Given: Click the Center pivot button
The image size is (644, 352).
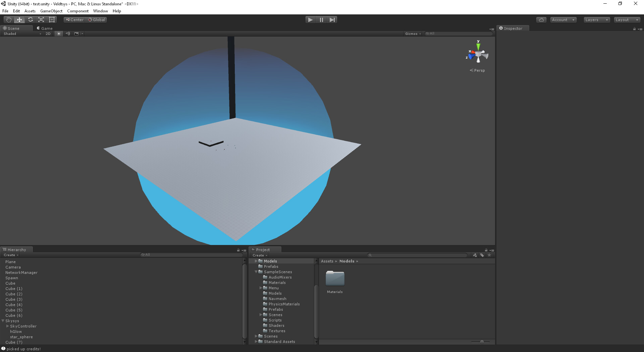Looking at the screenshot, I should (74, 19).
